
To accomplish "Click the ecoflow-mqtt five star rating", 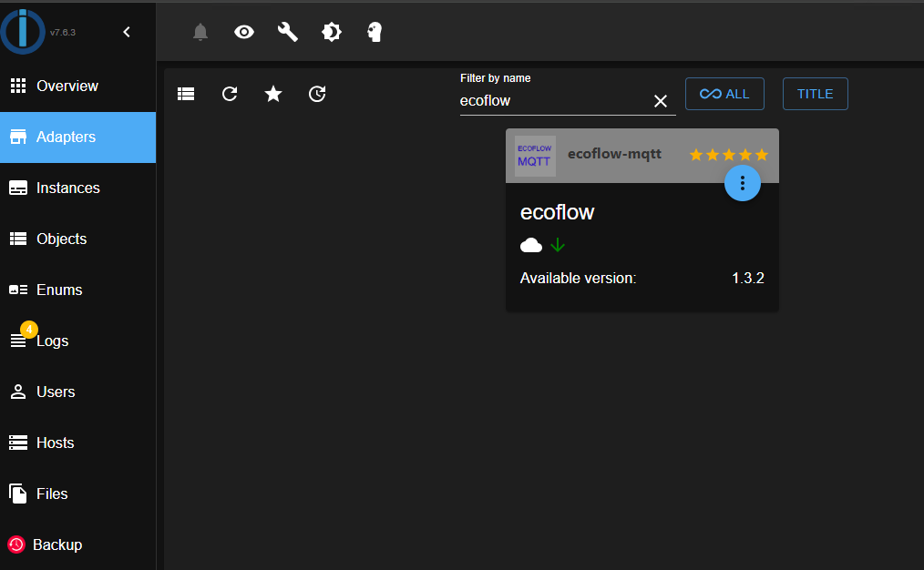I will [729, 155].
